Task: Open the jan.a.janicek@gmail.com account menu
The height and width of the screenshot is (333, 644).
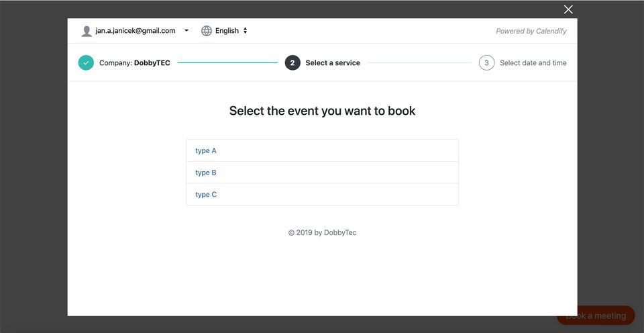Action: pyautogui.click(x=136, y=31)
